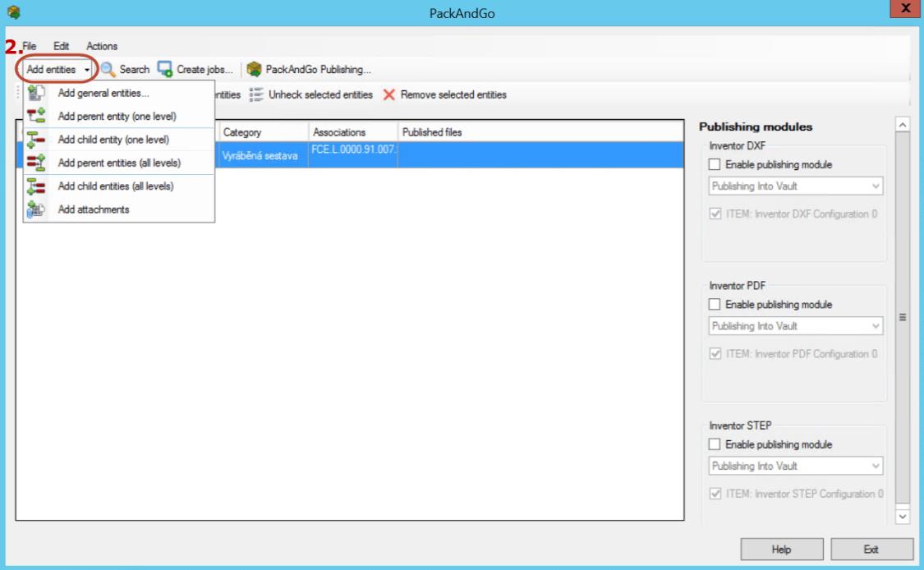The width and height of the screenshot is (924, 570).
Task: Click the Published files column header
Action: (432, 132)
